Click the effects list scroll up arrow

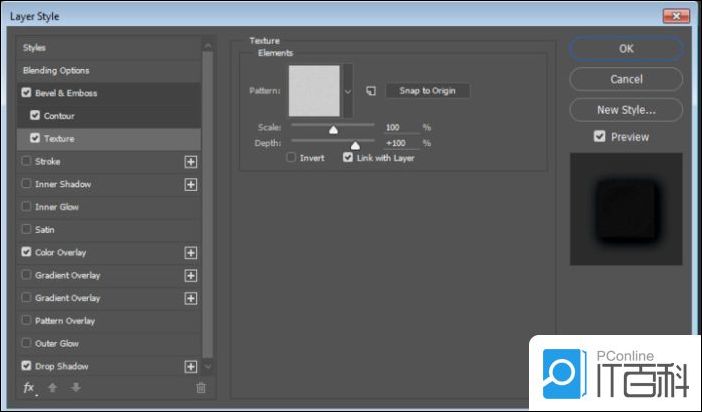click(x=208, y=46)
